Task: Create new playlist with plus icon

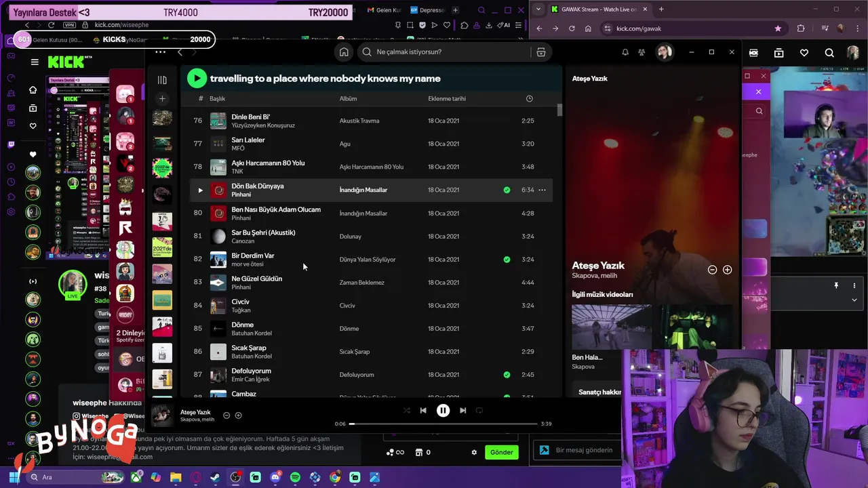Action: point(162,98)
